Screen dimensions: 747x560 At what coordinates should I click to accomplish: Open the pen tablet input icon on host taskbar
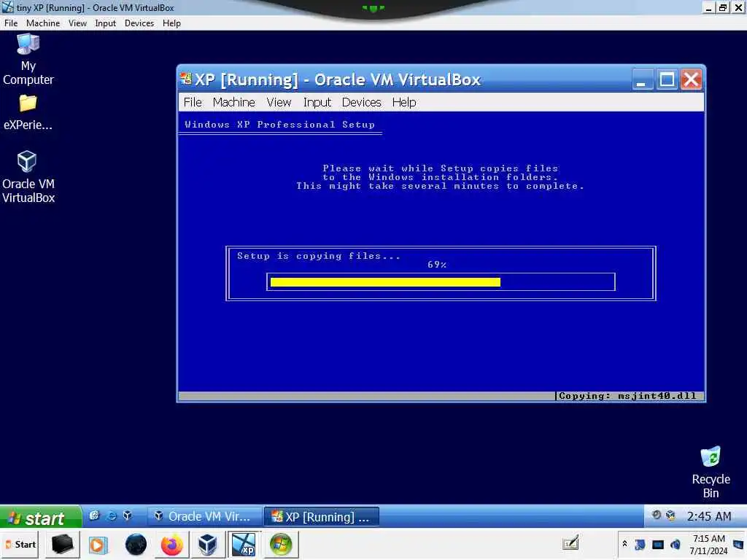[570, 542]
